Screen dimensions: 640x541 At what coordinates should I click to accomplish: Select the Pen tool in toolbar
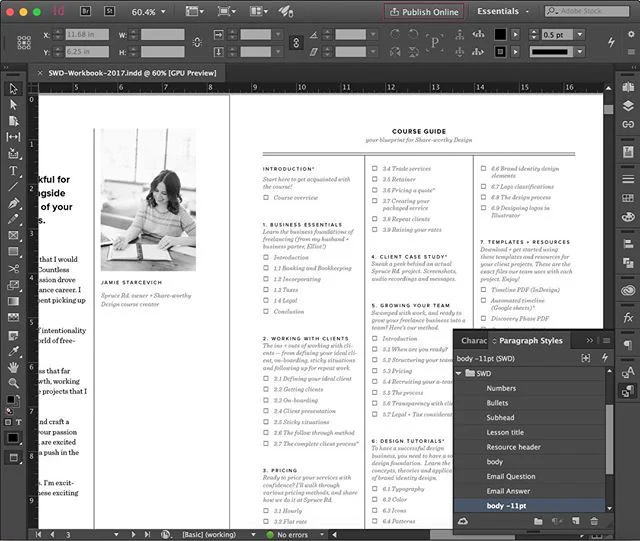(x=13, y=203)
